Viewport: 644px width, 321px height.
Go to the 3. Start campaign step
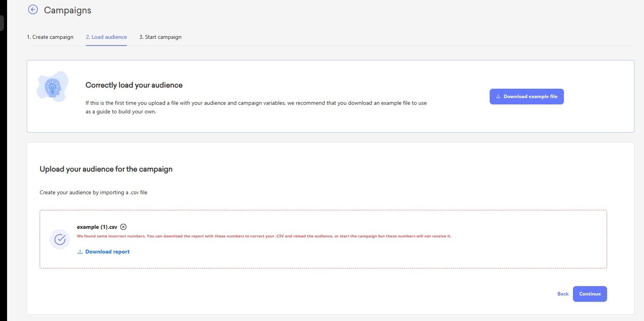pyautogui.click(x=160, y=37)
